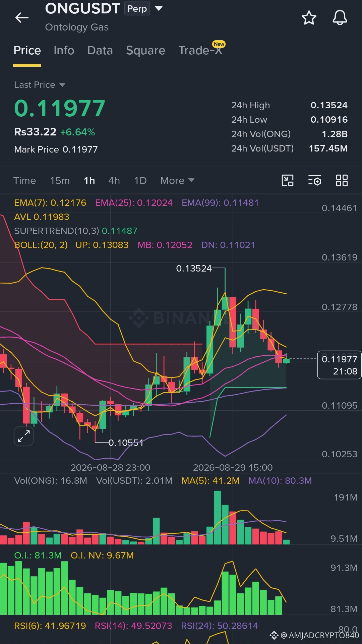362x644 pixels.
Task: Open the Square tab
Action: click(x=145, y=50)
